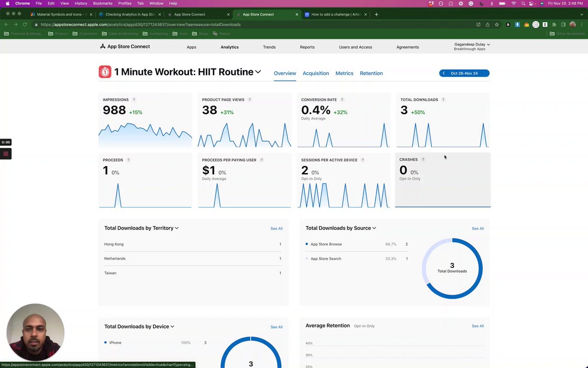Screen dimensions: 588x368
Task: Show Sessions Per Active Device help icon
Action: pyautogui.click(x=363, y=160)
